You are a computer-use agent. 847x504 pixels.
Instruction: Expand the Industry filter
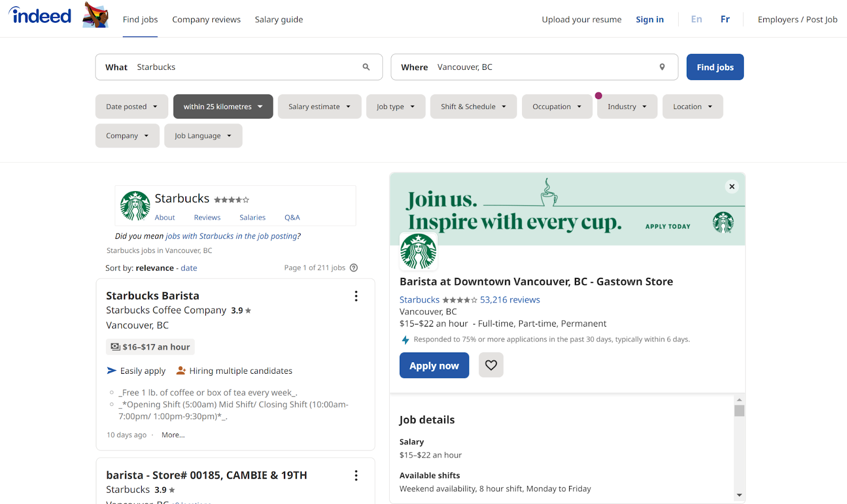627,106
